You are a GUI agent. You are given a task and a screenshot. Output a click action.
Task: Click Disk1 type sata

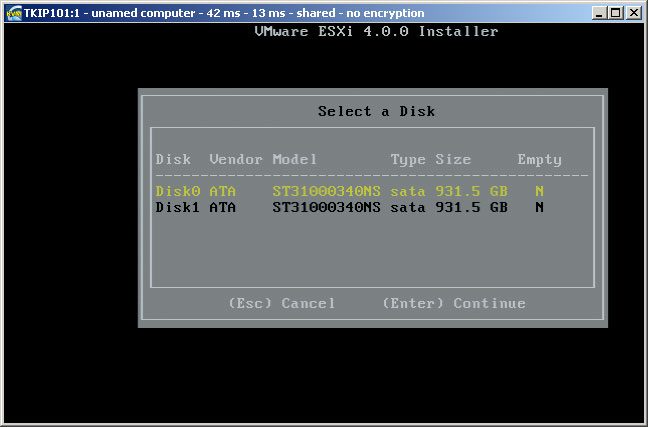coord(408,207)
